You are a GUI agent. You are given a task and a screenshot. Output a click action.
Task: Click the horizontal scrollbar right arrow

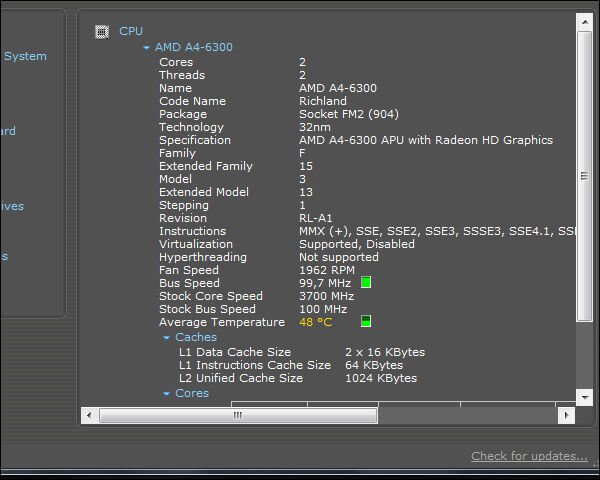567,415
